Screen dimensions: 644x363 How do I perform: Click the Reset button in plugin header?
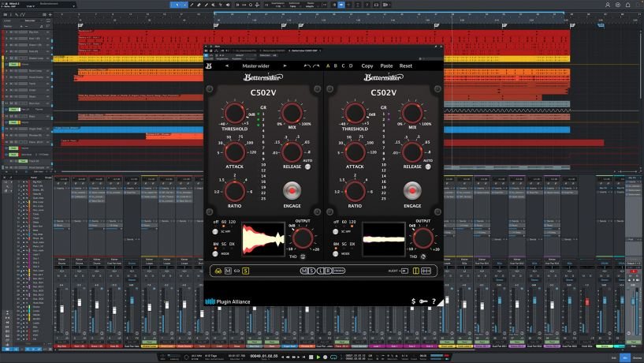(406, 66)
